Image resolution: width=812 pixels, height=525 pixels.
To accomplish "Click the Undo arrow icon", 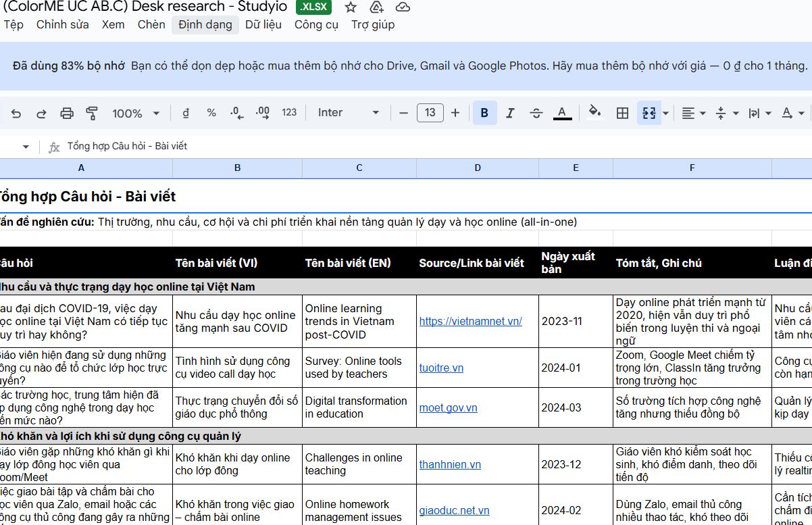I will click(16, 113).
